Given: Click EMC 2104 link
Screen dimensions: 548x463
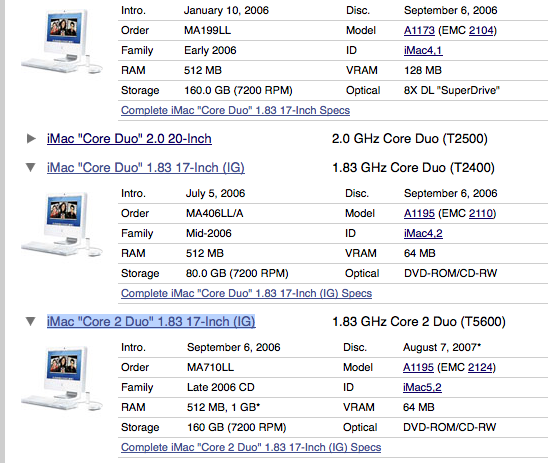Looking at the screenshot, I should [x=481, y=30].
